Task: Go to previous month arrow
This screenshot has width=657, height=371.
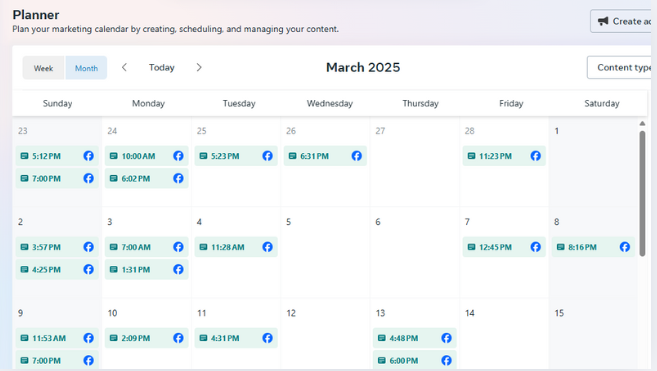Action: pos(124,67)
